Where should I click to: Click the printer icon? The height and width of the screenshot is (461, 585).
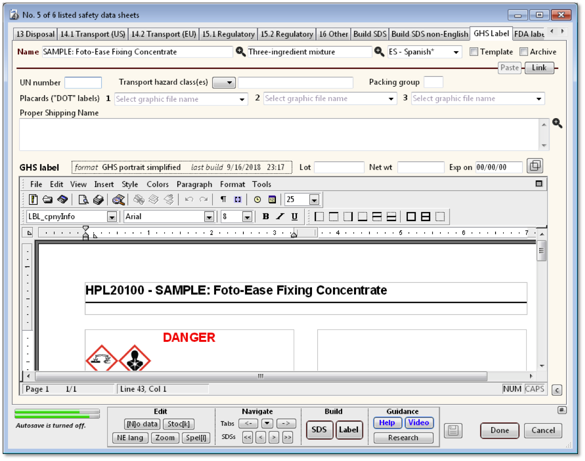pos(98,200)
